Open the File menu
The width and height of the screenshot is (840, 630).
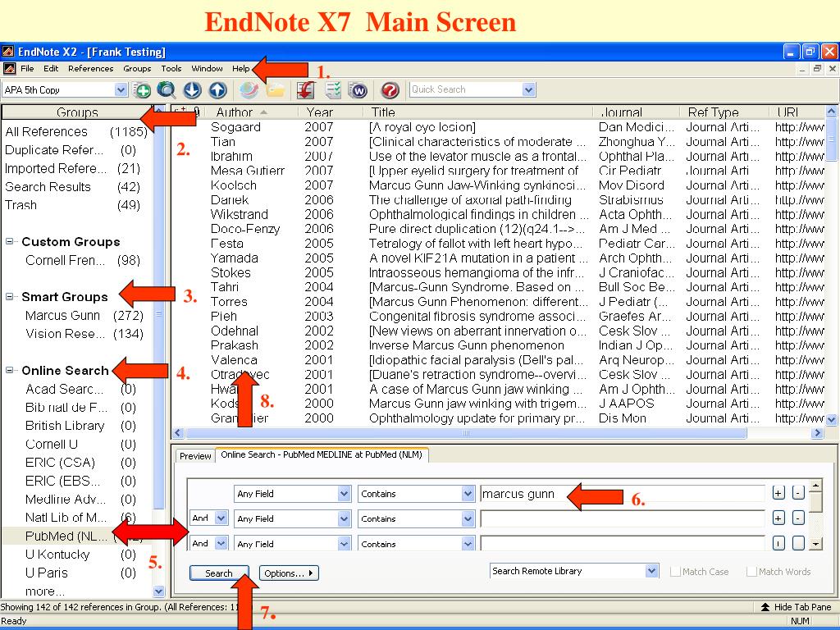[x=27, y=69]
